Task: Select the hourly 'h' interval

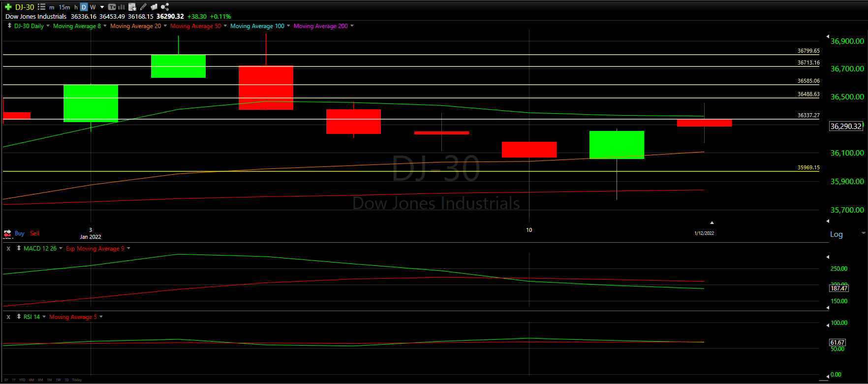Action: [x=76, y=7]
